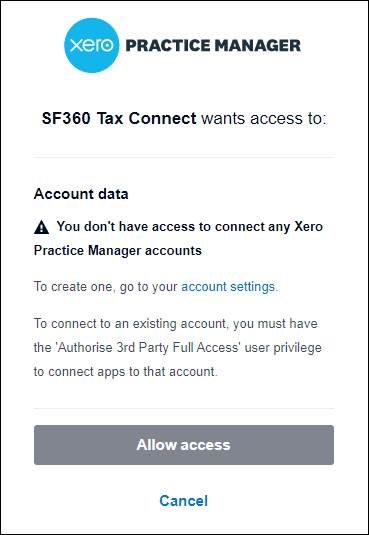Click the blue Xero circle logo

coord(92,45)
